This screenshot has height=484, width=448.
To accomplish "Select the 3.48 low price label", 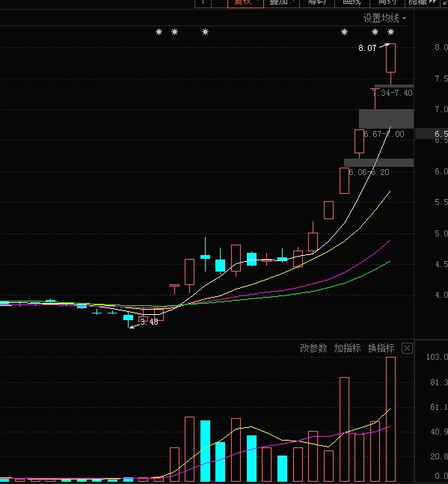I will pos(149,322).
